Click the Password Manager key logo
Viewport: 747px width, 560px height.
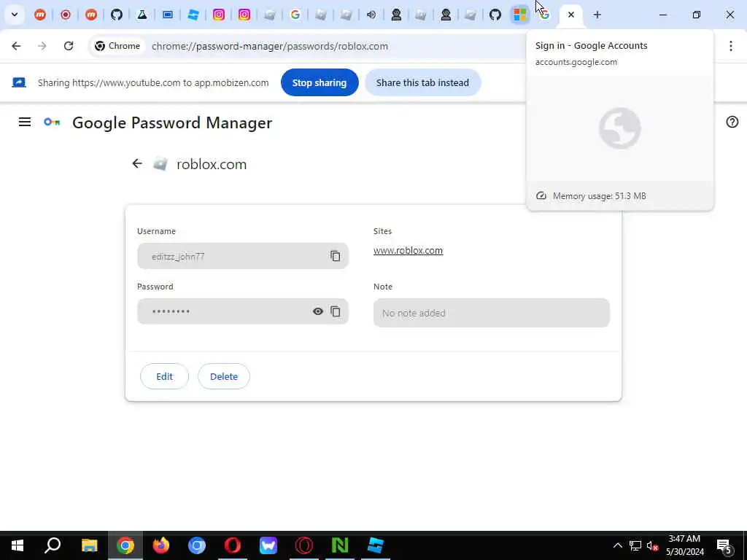(52, 122)
